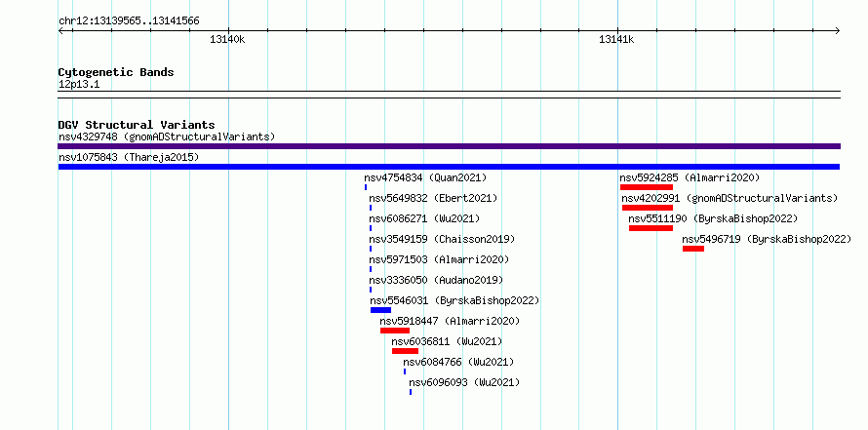Select the 12p13.1 band label
This screenshot has width=868, height=430.
tap(79, 85)
